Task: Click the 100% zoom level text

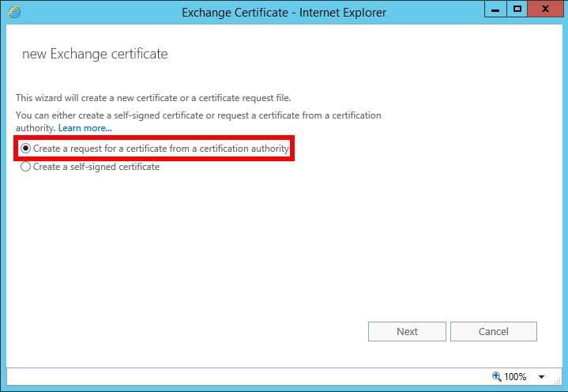Action: (515, 377)
